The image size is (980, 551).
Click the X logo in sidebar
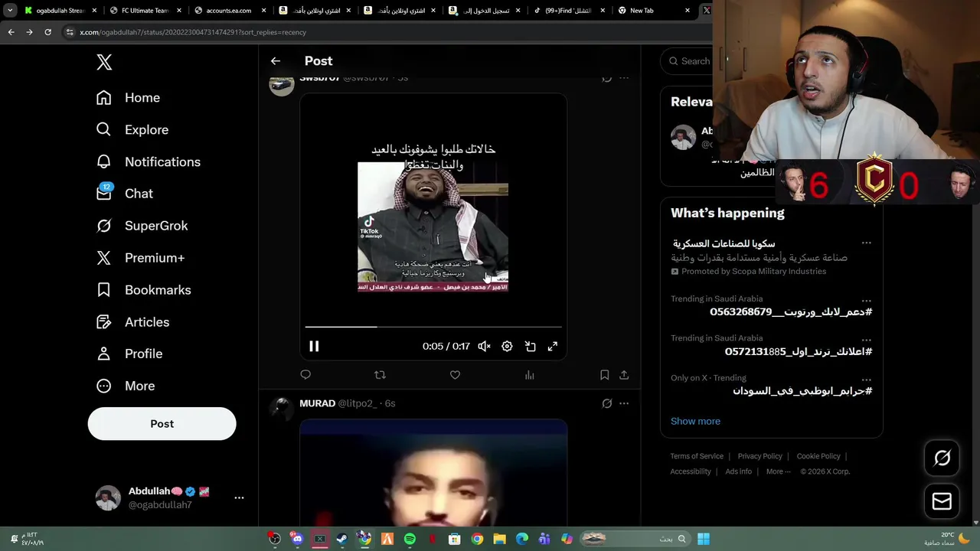[104, 62]
